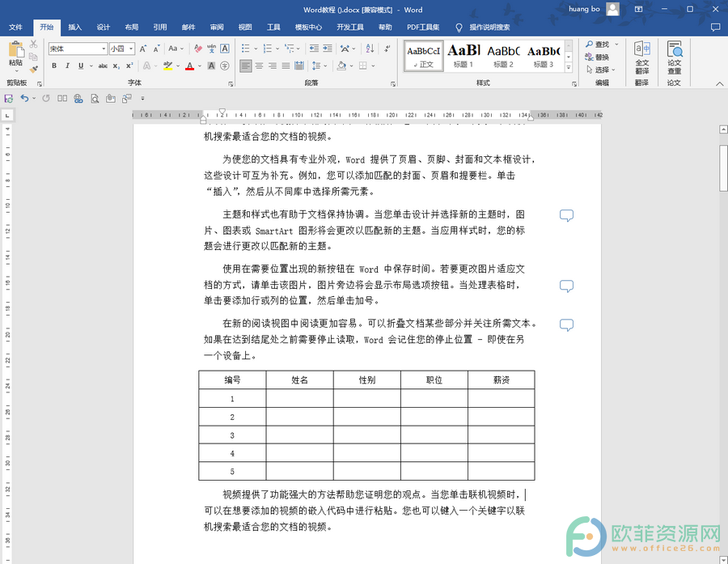
Task: Click the Redo icon in quick access toolbar
Action: click(46, 99)
